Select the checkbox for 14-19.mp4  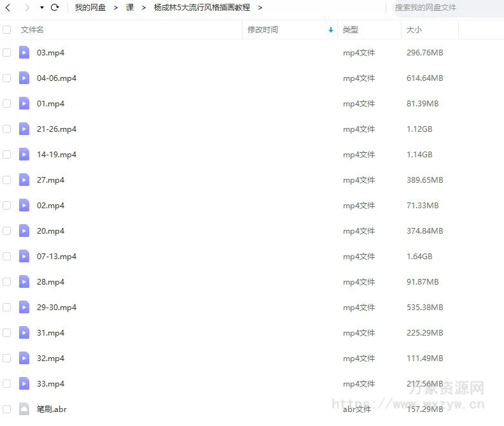7,155
